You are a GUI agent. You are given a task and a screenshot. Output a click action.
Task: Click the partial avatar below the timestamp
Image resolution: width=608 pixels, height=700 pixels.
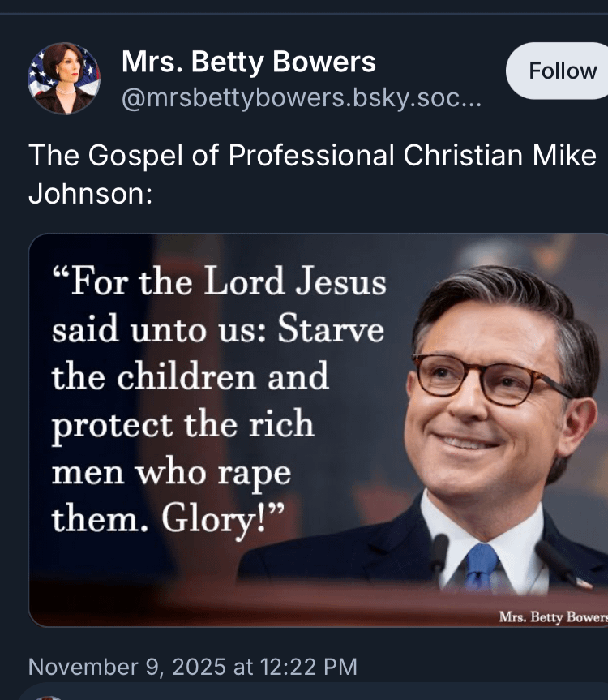point(48,698)
